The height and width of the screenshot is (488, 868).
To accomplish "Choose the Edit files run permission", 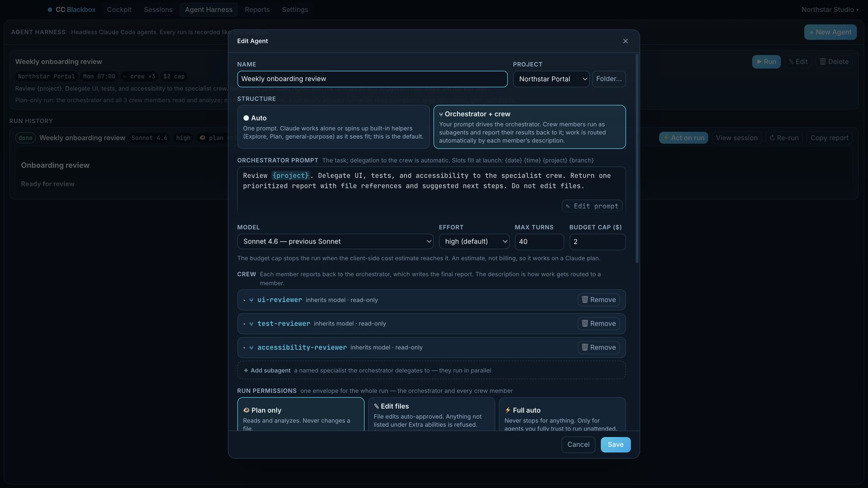I will [x=431, y=415].
